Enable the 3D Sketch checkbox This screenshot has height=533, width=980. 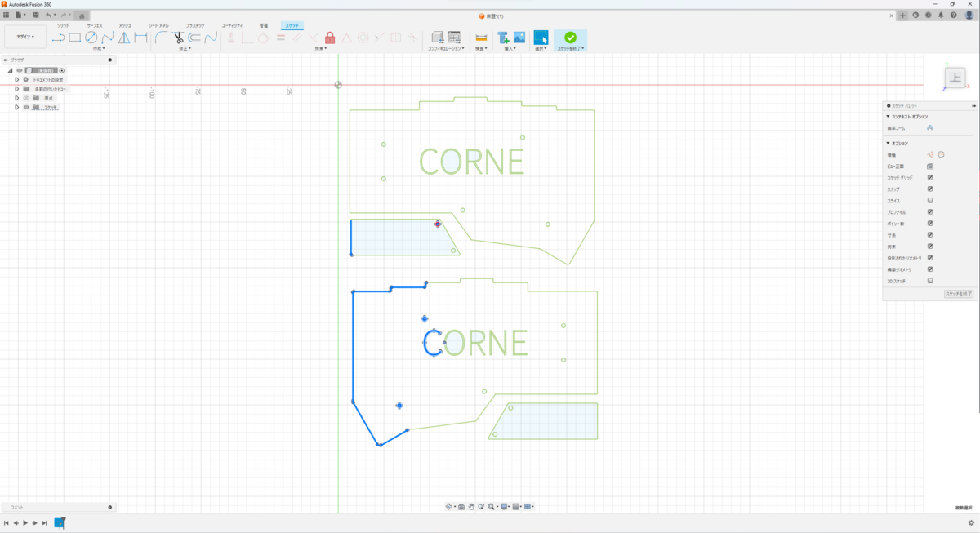[x=930, y=281]
